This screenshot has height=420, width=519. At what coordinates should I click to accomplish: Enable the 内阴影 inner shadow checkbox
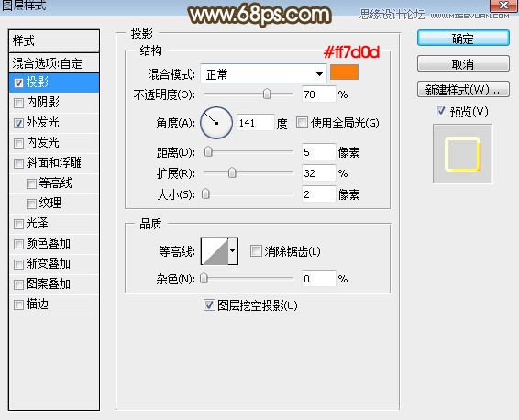[18, 103]
